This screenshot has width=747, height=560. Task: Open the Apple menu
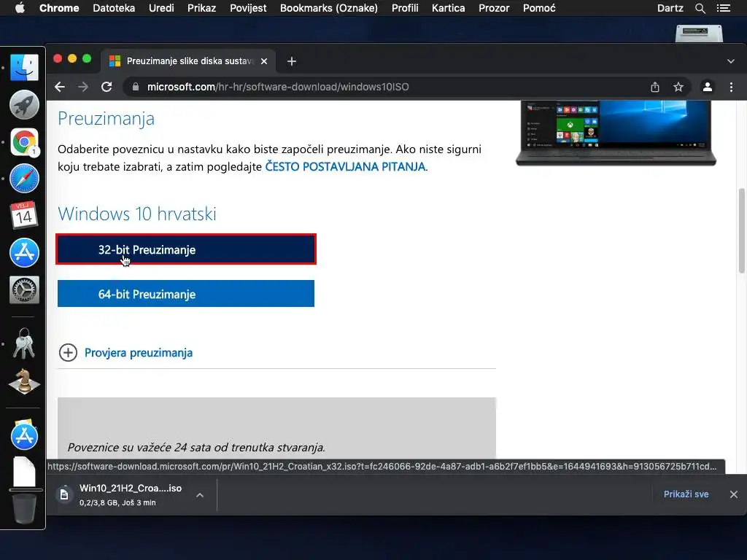(x=20, y=8)
